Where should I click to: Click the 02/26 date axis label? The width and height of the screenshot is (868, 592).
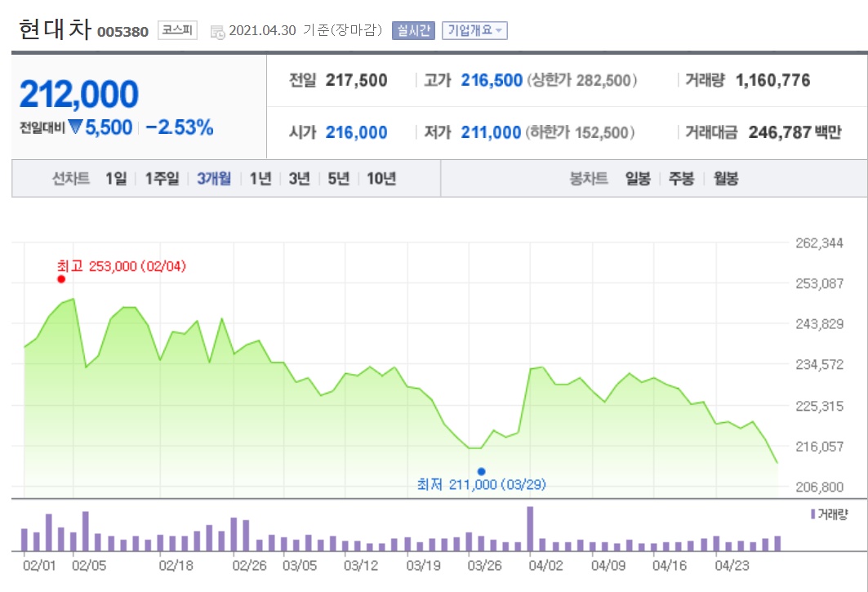pyautogui.click(x=249, y=565)
